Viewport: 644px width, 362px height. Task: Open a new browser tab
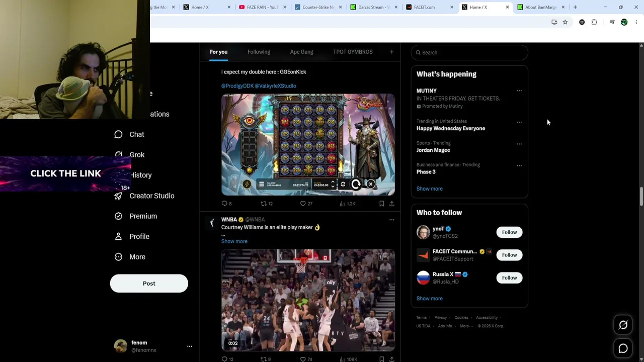click(575, 7)
